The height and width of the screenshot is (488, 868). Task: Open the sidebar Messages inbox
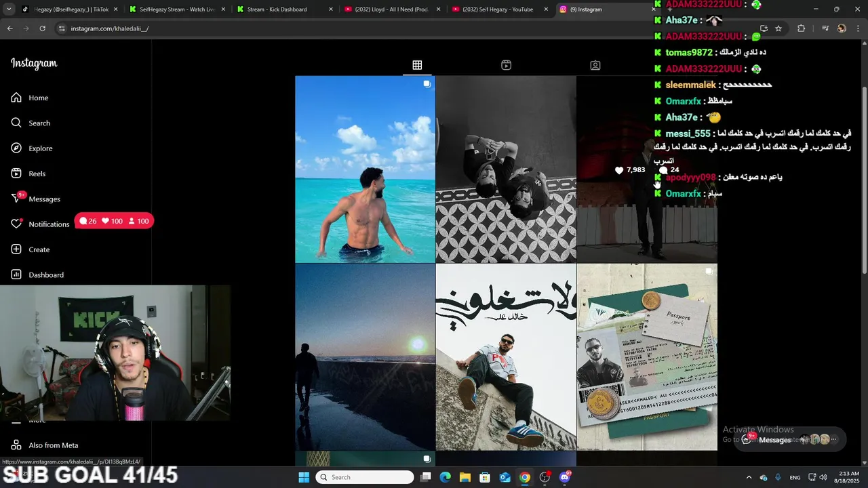pos(36,199)
